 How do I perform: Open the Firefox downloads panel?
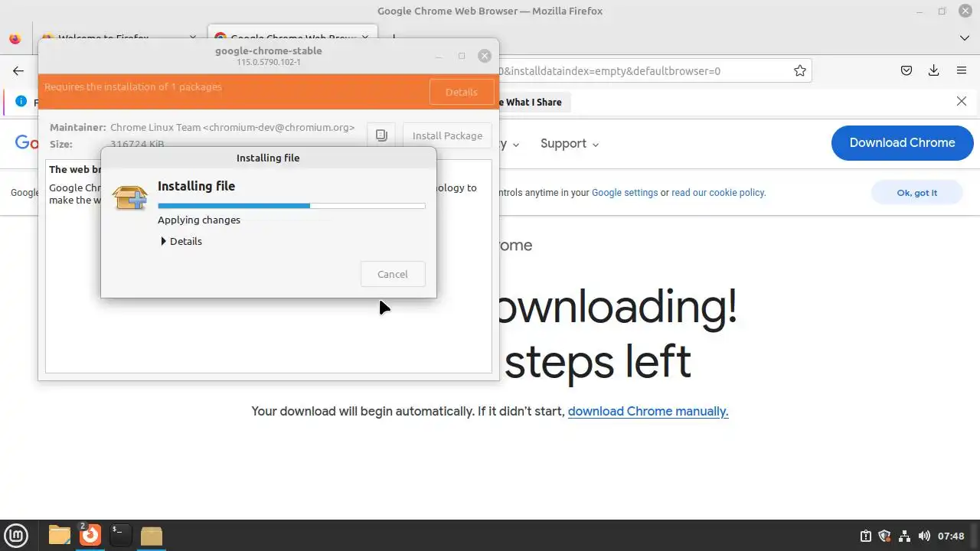click(934, 70)
